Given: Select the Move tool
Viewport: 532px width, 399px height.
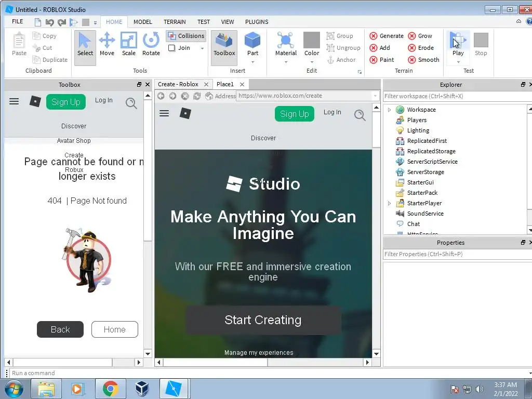Looking at the screenshot, I should point(107,45).
